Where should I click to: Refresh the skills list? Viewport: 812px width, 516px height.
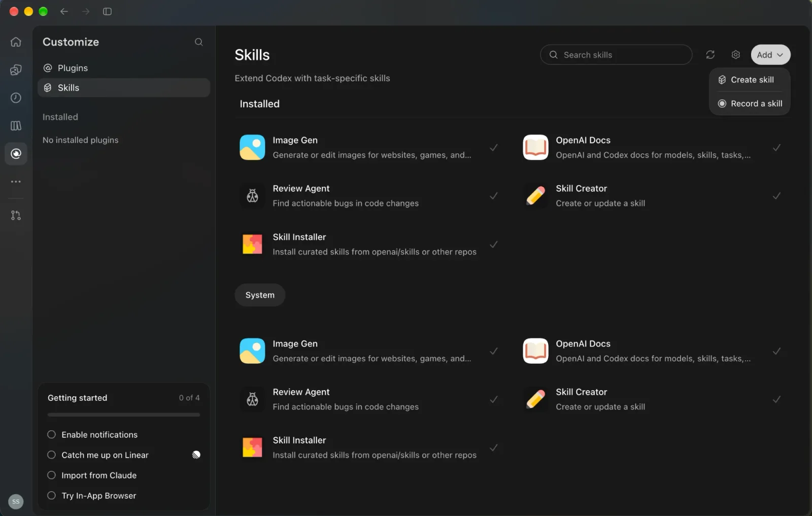(x=710, y=55)
